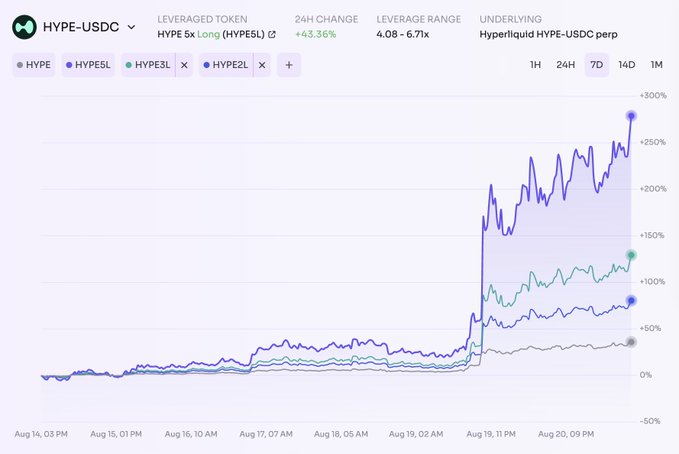
Task: Switch chart range to 24H
Action: (x=566, y=65)
